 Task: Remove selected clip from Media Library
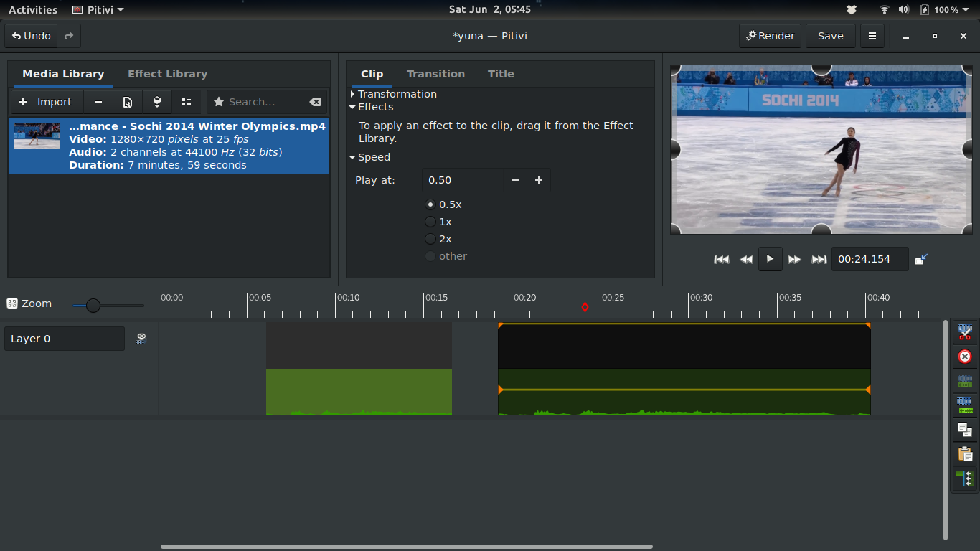point(98,102)
